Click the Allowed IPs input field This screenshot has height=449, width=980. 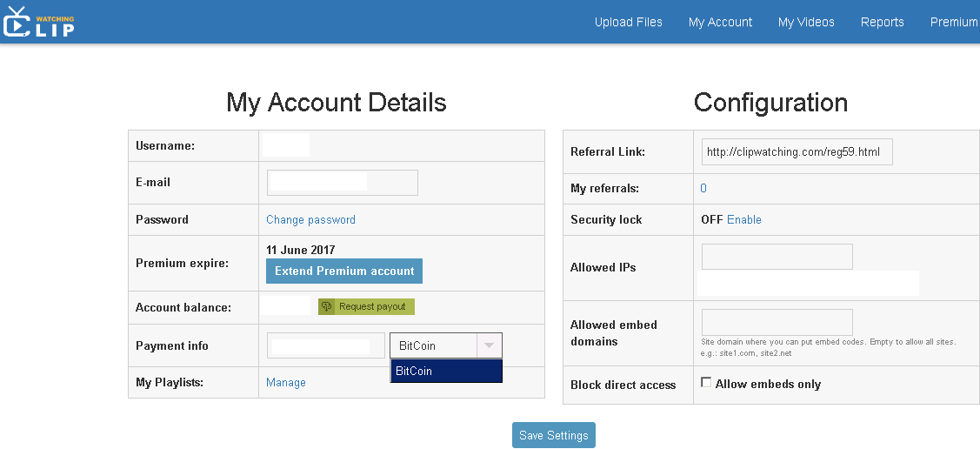tap(777, 257)
